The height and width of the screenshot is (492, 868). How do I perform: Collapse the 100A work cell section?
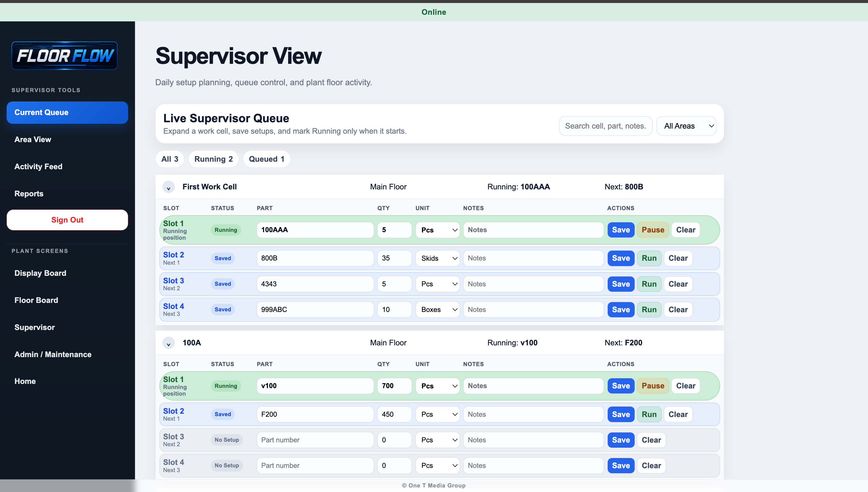click(x=168, y=343)
